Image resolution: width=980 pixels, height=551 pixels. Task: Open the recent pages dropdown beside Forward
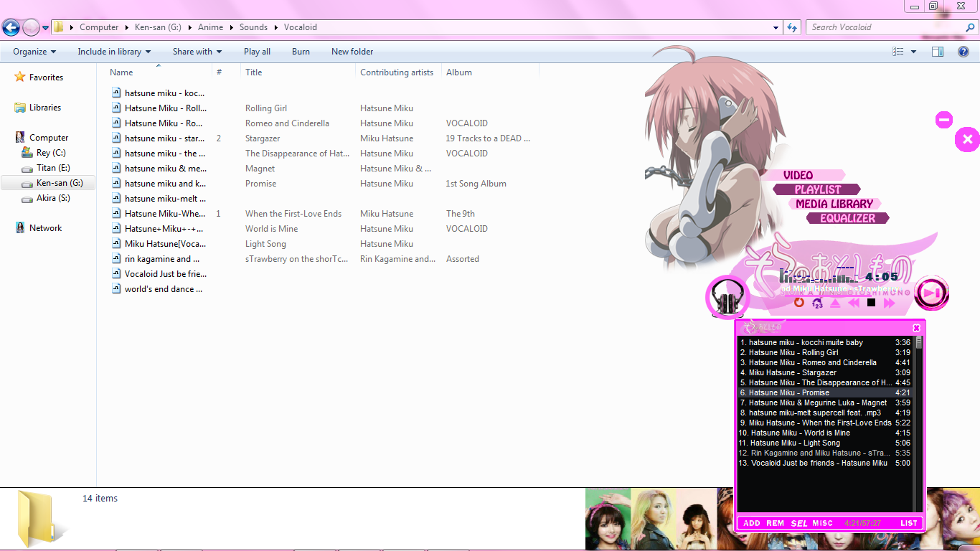(x=45, y=28)
